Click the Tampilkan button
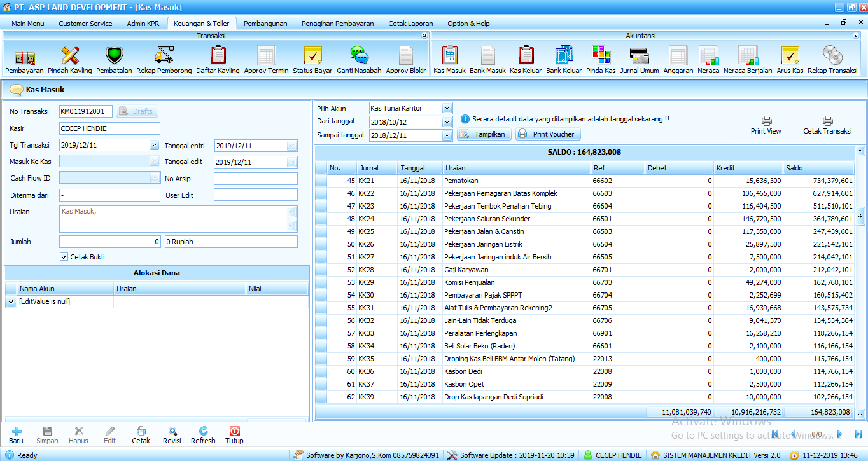Image resolution: width=868 pixels, height=461 pixels. [484, 134]
